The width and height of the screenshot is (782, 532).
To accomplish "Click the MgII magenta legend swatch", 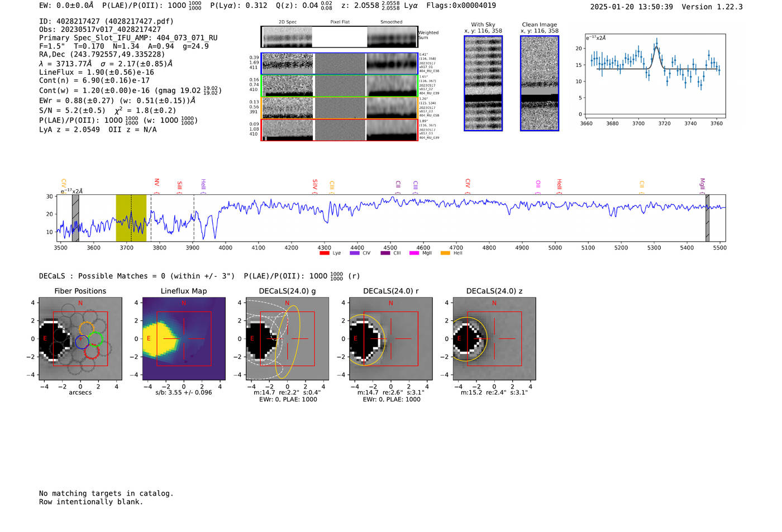I will click(x=414, y=253).
